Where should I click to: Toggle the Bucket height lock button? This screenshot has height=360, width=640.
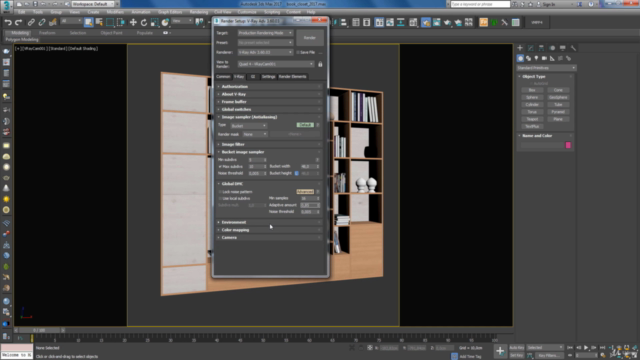pyautogui.click(x=297, y=173)
